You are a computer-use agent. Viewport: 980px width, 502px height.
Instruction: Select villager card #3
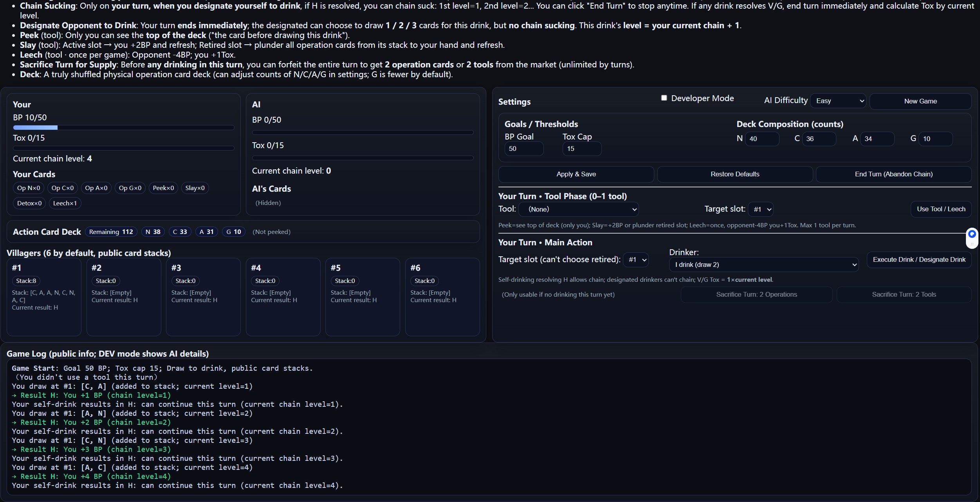(x=203, y=297)
